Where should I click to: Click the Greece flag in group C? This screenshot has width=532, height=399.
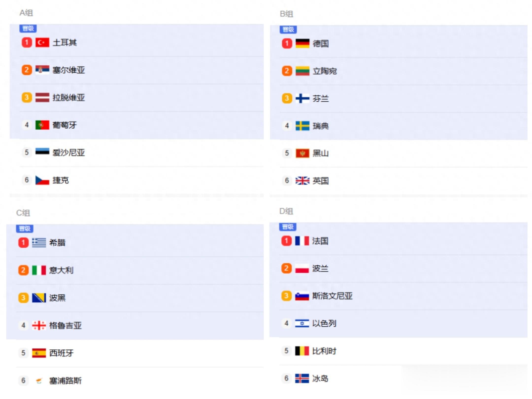tap(39, 243)
